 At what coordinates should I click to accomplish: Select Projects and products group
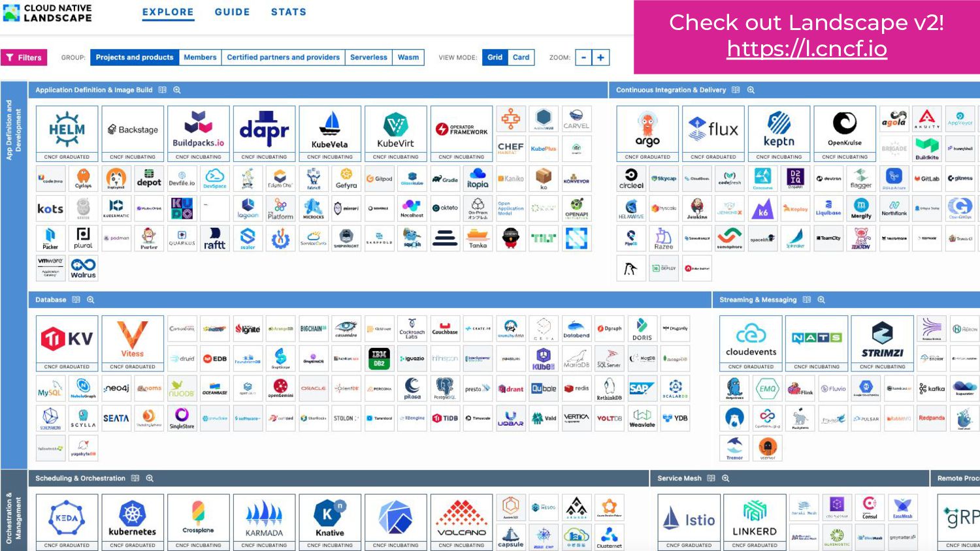(135, 57)
